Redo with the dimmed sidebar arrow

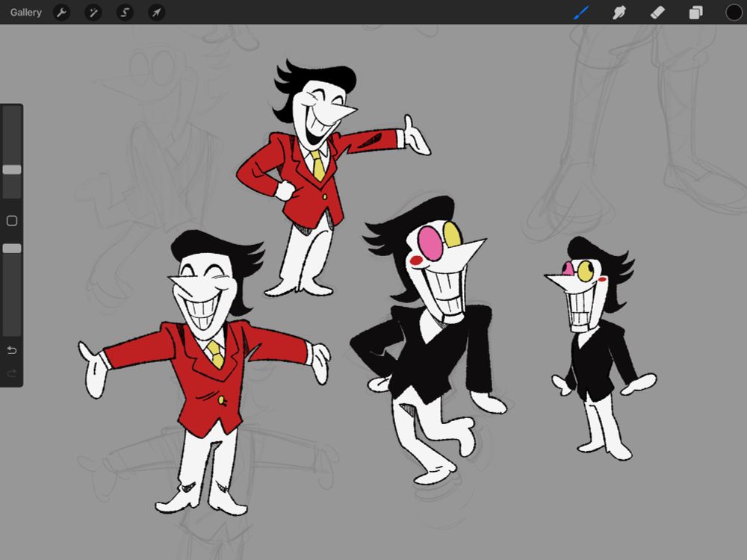point(12,373)
